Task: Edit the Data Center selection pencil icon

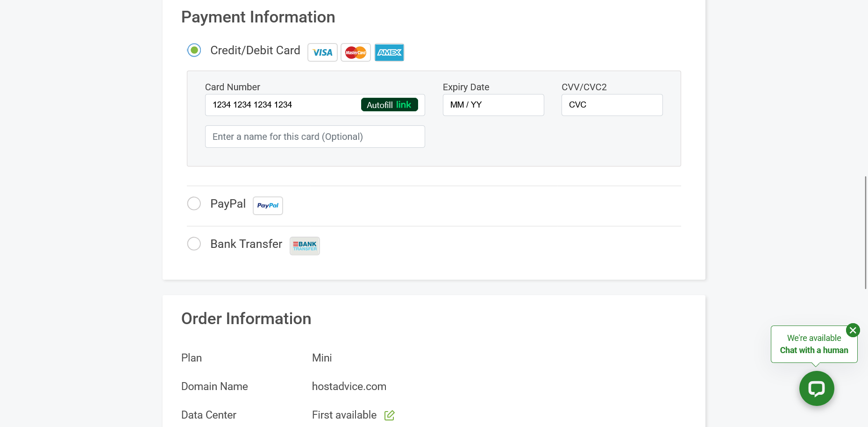Action: pos(389,415)
